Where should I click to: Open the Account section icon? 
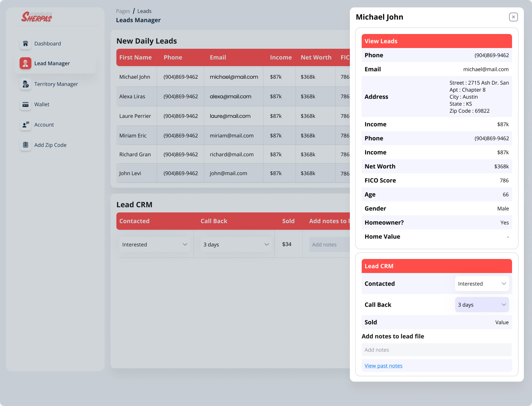25,125
